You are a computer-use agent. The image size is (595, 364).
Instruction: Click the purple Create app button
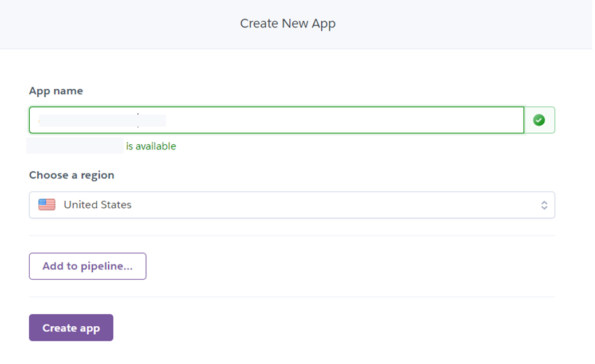tap(71, 328)
